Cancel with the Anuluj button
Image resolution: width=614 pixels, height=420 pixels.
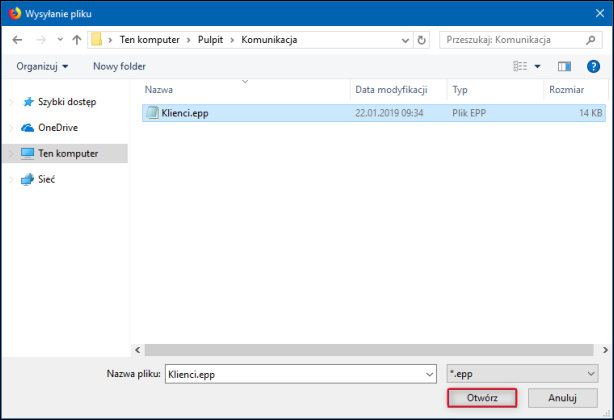tap(563, 398)
